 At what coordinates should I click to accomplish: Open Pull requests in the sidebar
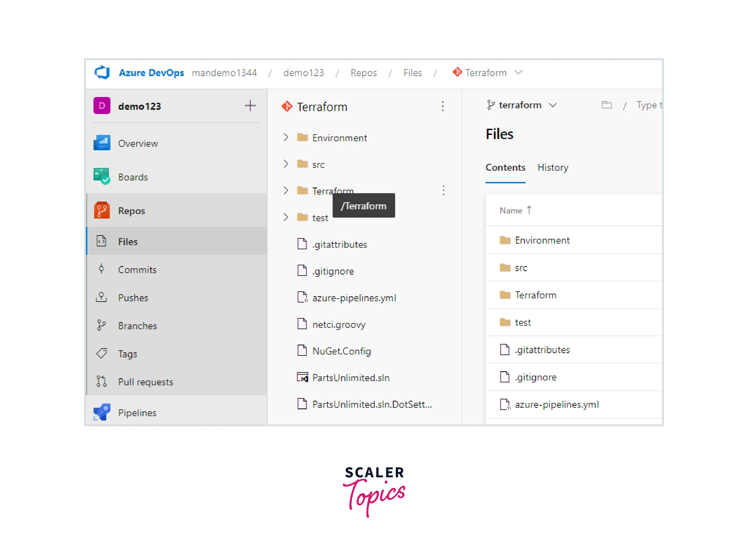tap(145, 382)
